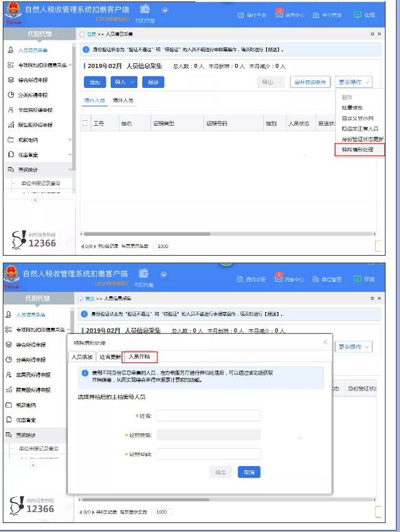Switch to the 境外人员 tab
Viewport: 400px width, 532px height.
[123, 100]
